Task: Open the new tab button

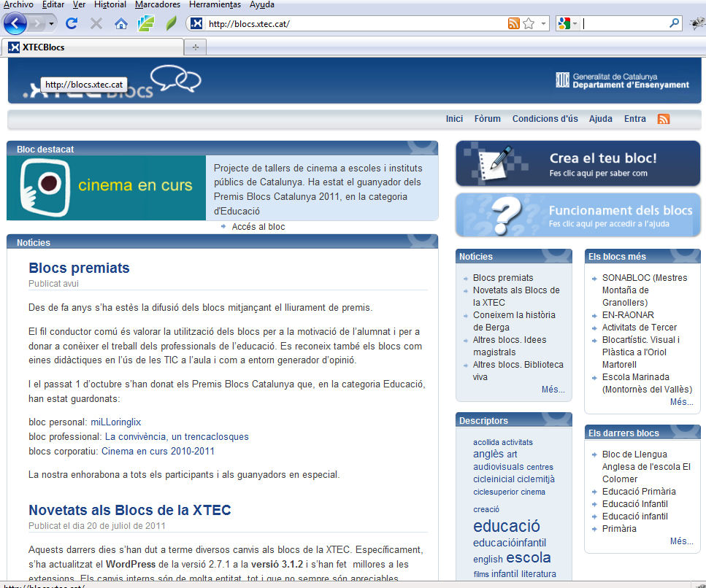Action: click(x=195, y=47)
